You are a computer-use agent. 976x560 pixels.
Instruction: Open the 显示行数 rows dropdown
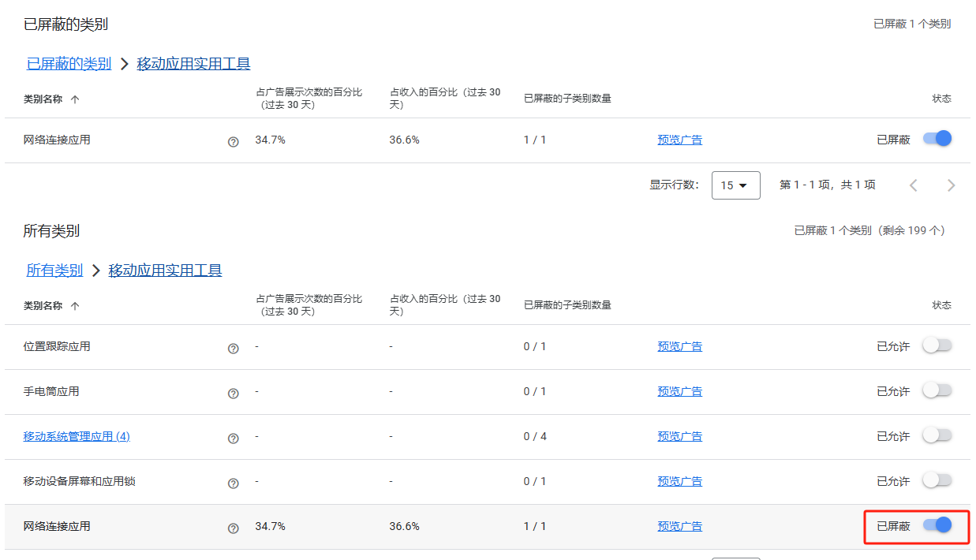(735, 185)
